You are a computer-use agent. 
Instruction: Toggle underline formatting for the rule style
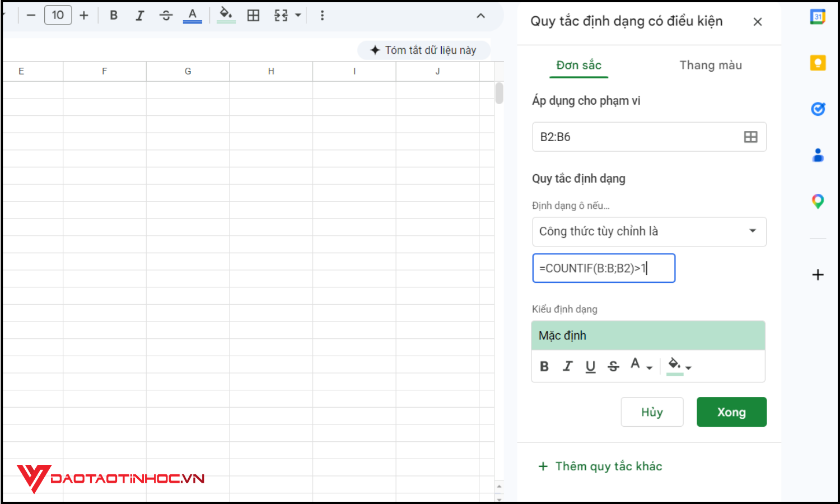[x=590, y=366]
